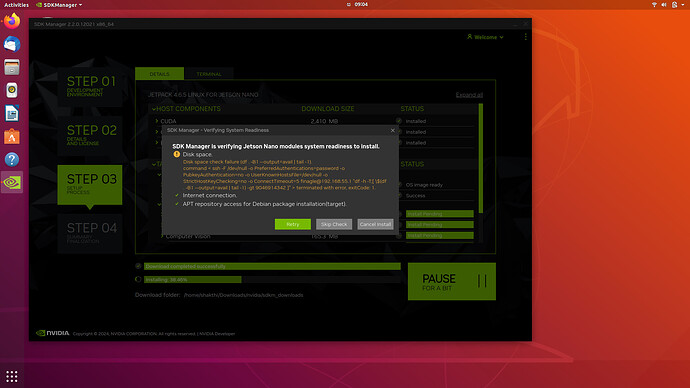This screenshot has height=388, width=690.
Task: Click the download folder path text
Action: [x=243, y=295]
